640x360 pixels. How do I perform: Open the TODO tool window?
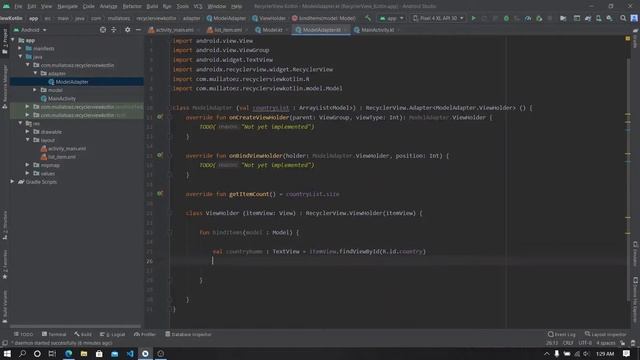[x=24, y=334]
